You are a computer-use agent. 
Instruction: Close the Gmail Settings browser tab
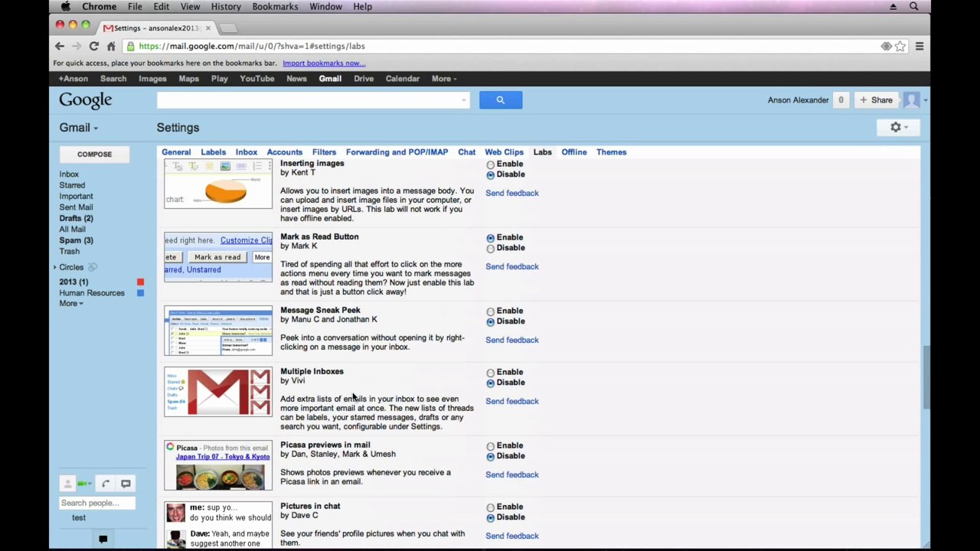coord(207,28)
